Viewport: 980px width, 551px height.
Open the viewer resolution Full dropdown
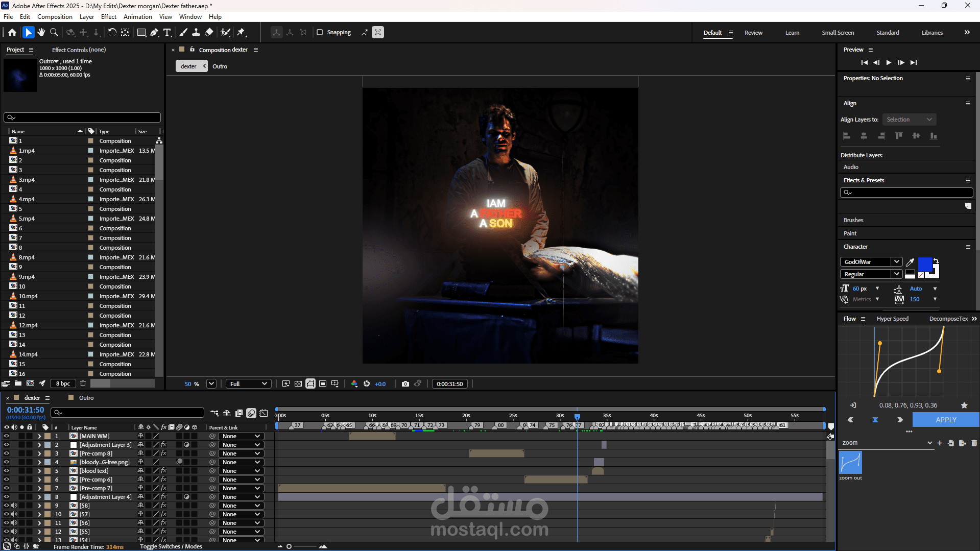(x=249, y=384)
